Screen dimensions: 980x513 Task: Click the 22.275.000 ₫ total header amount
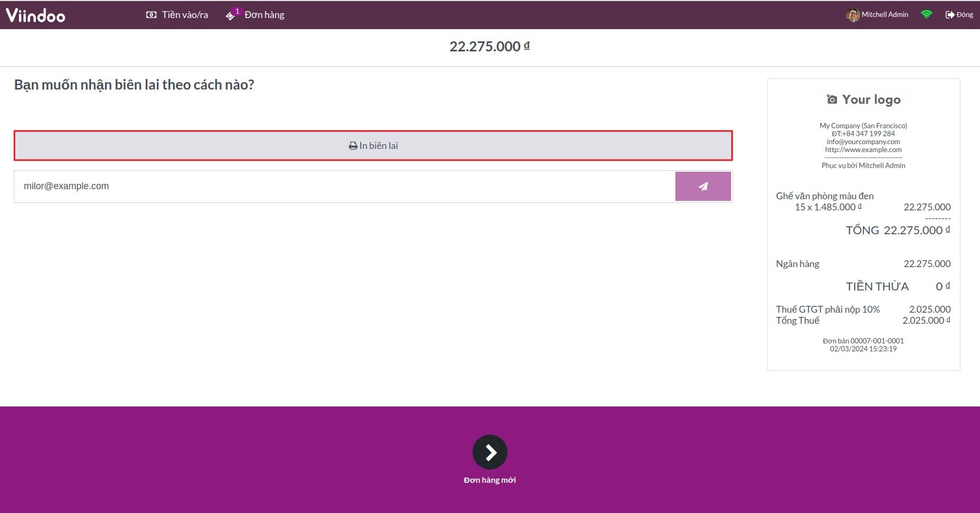coord(490,47)
